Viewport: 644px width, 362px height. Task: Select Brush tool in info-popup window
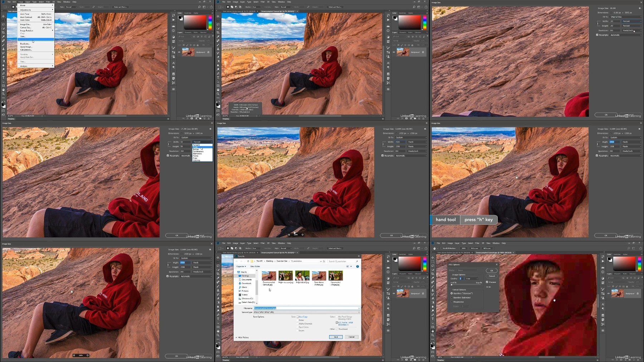pyautogui.click(x=218, y=45)
